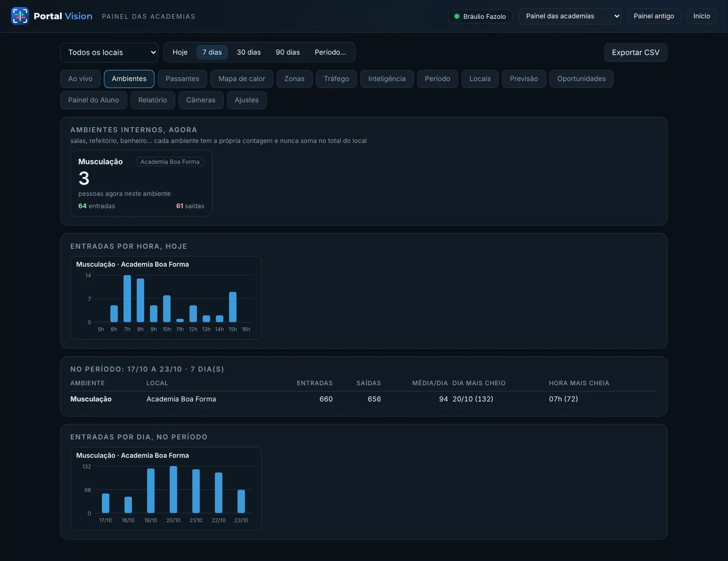The image size is (728, 561).
Task: Switch to the Mapa de calor tab
Action: [x=242, y=79]
